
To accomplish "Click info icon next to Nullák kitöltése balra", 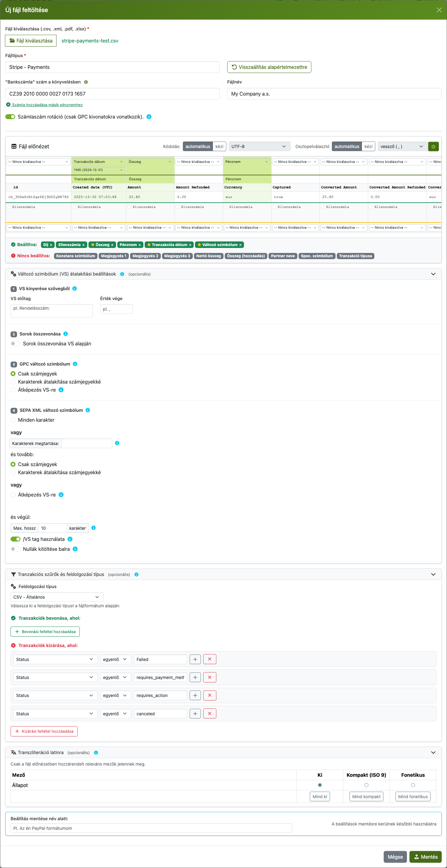I will tap(75, 549).
